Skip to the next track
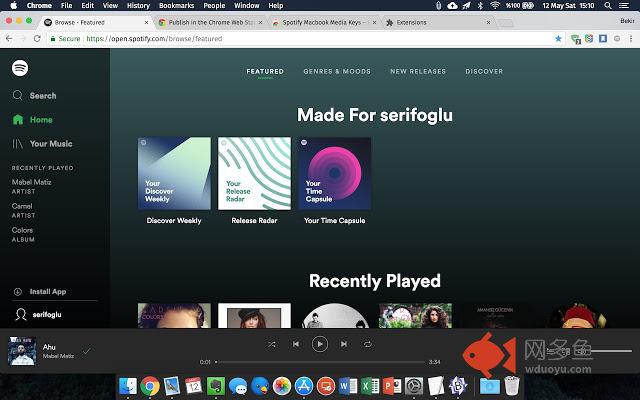Image resolution: width=640 pixels, height=400 pixels. (x=344, y=344)
